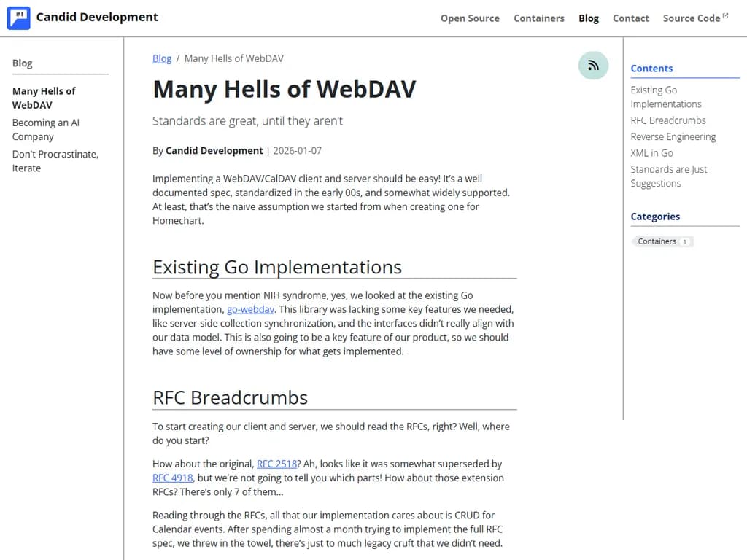Jump to the RFC Breadcrumbs section
The height and width of the screenshot is (560, 747).
(x=667, y=120)
